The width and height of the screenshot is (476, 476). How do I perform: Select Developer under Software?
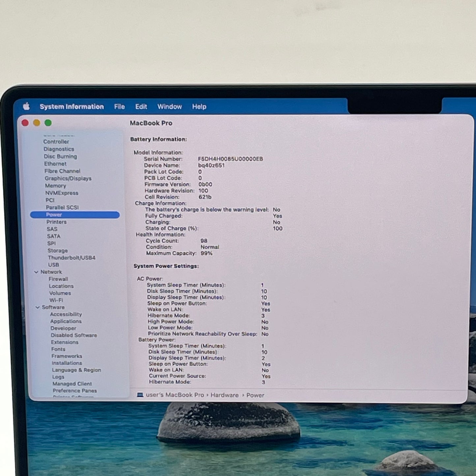pos(63,328)
